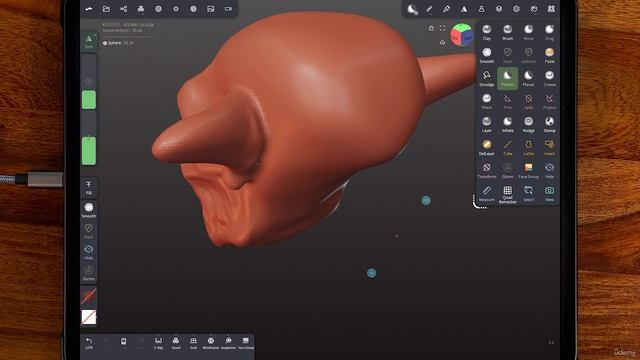Select the View camera tool
640x360 pixels.
[x=549, y=193]
